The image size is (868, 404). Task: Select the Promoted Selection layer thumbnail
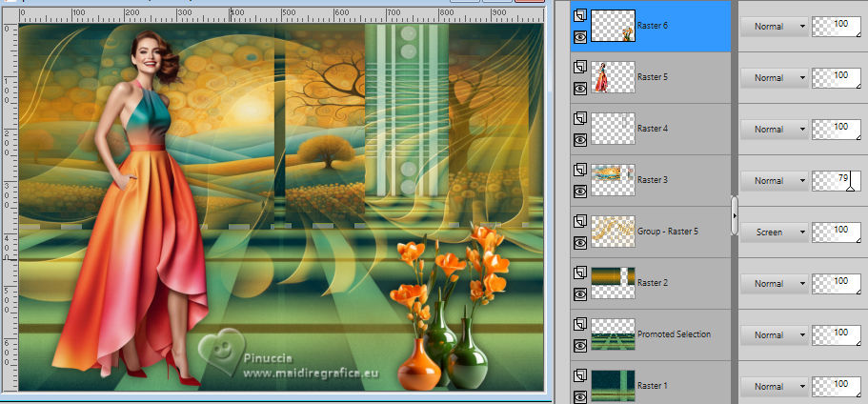613,334
